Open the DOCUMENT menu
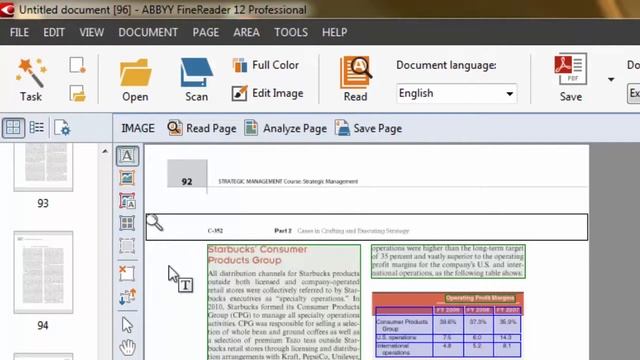The width and height of the screenshot is (640, 360). [x=148, y=32]
